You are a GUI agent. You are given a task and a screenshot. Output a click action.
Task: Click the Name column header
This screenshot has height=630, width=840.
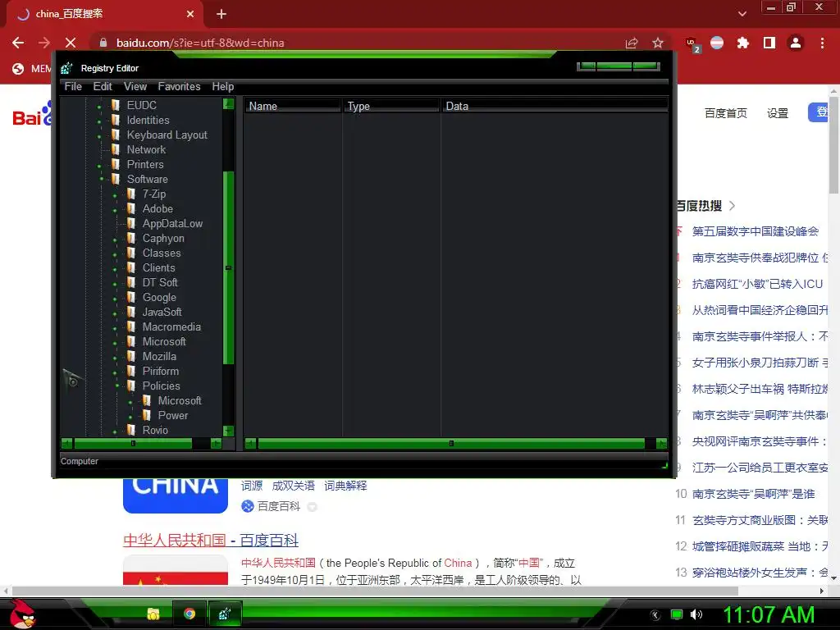[x=293, y=106]
